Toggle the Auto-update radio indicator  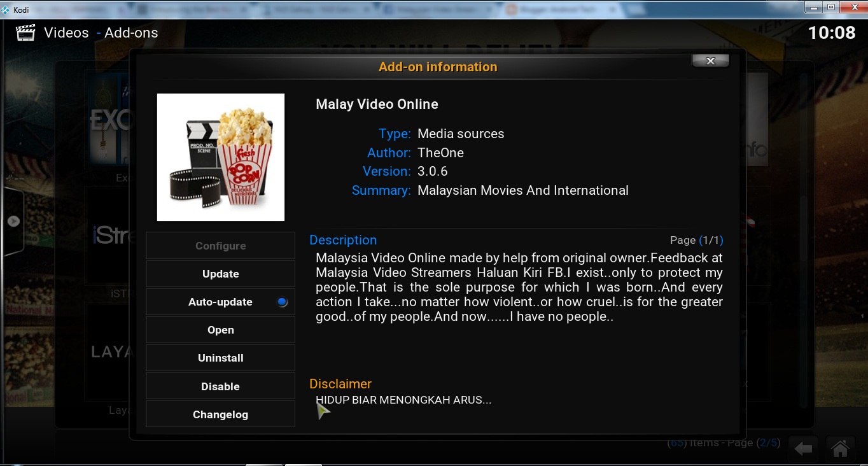[283, 302]
